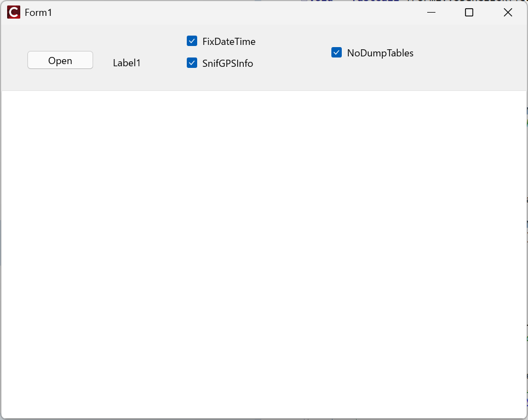Click the Form1 title text
The width and height of the screenshot is (528, 420).
point(38,13)
